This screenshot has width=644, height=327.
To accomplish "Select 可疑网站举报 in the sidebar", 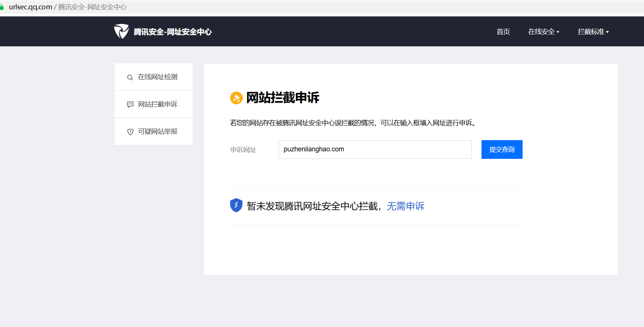I will tap(154, 132).
